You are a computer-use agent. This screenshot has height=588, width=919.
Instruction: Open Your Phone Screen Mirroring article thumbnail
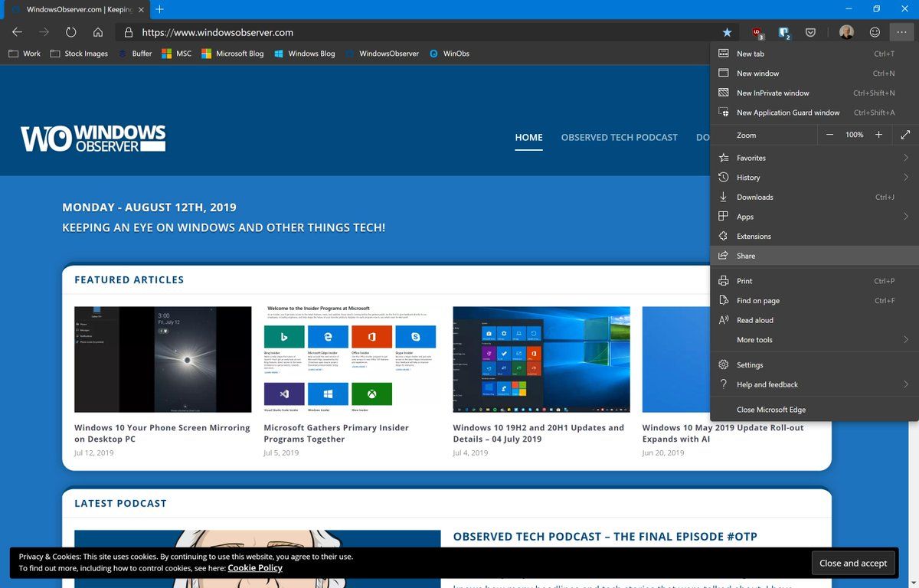click(x=163, y=359)
